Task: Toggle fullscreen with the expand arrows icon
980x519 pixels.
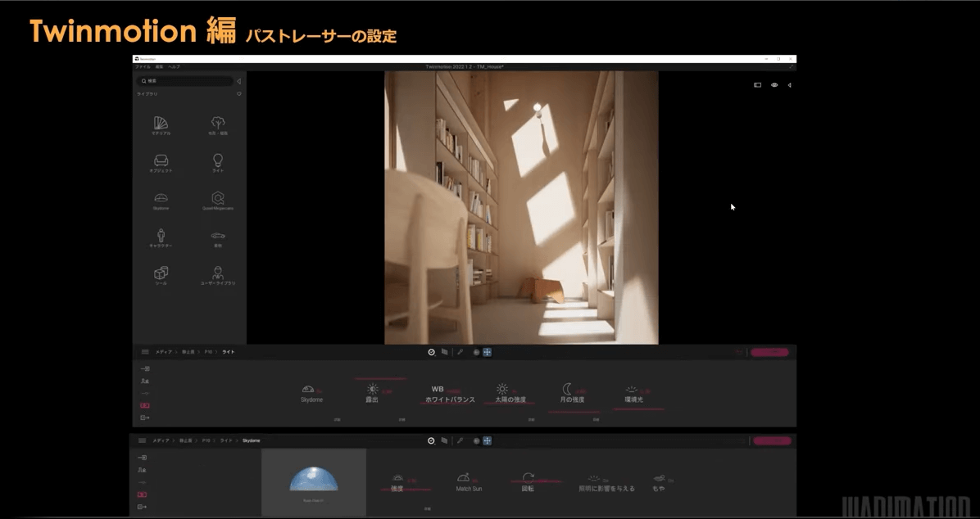Action: (792, 67)
